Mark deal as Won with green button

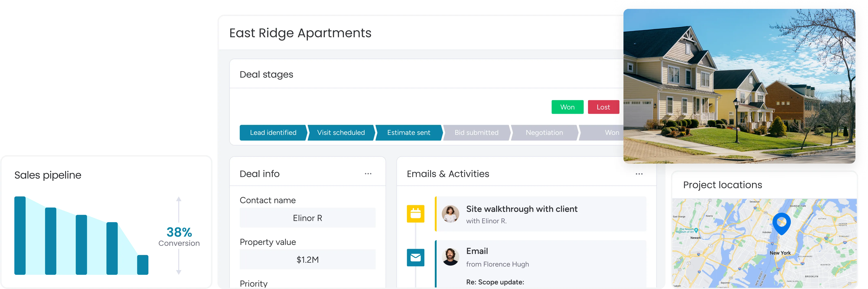pos(568,107)
